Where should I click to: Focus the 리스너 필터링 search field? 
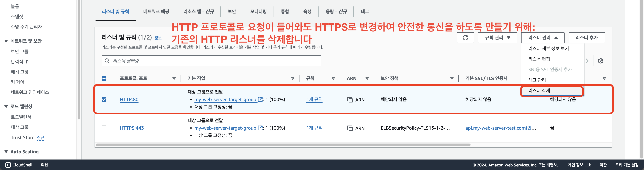211,61
